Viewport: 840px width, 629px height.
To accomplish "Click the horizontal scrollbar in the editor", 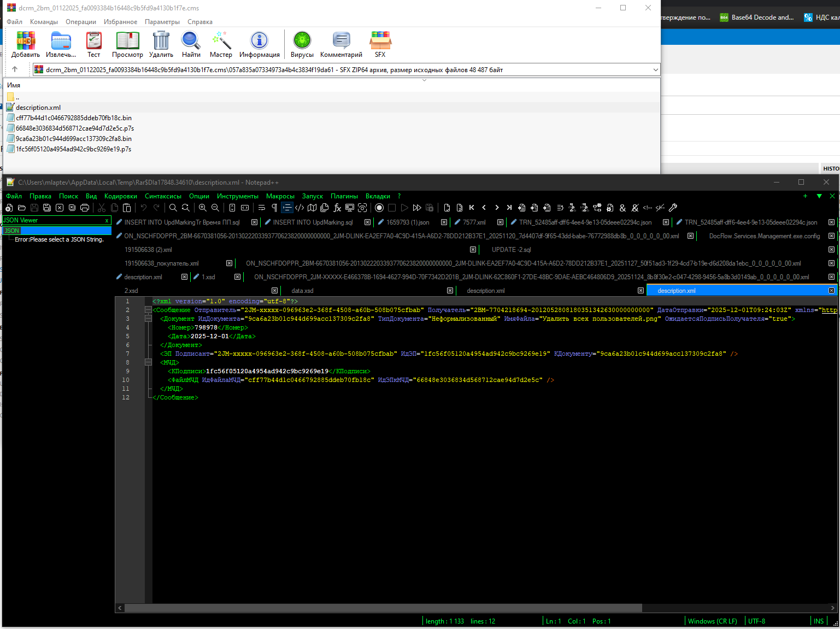I will pyautogui.click(x=383, y=608).
